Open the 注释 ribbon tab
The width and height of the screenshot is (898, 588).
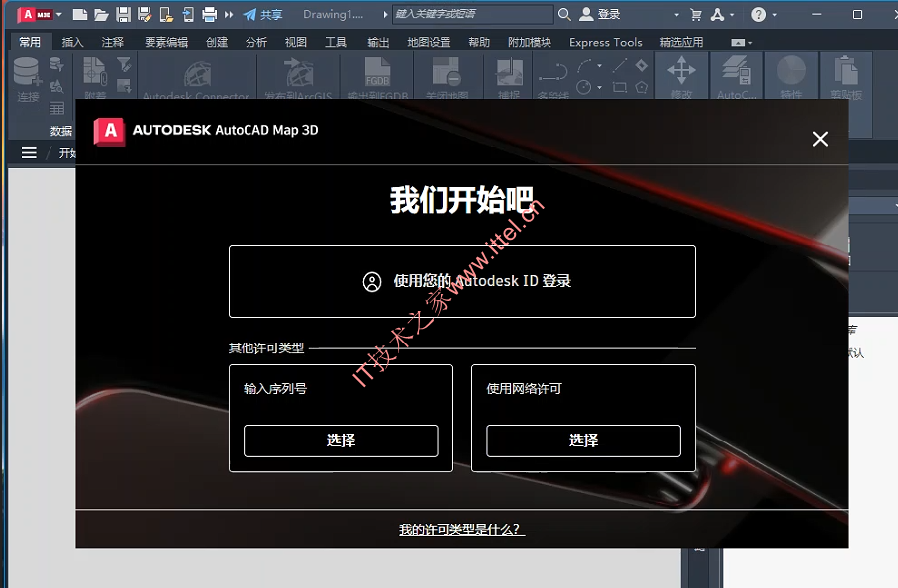coord(112,42)
